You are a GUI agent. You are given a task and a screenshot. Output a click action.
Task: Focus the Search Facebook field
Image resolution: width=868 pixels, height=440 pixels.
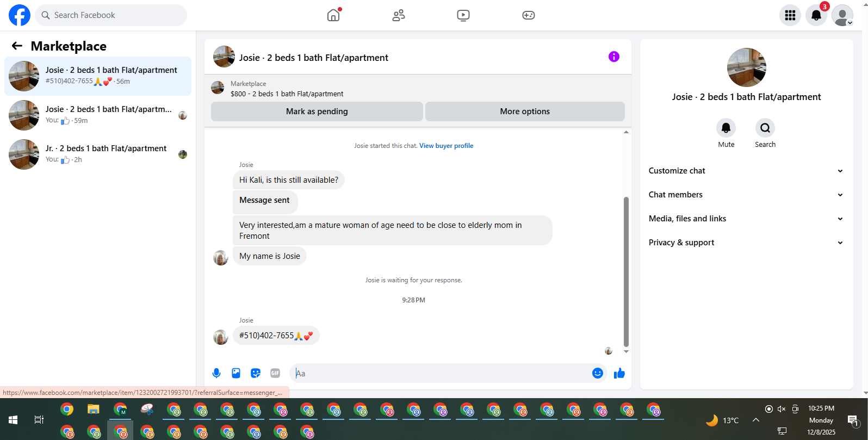click(x=111, y=15)
